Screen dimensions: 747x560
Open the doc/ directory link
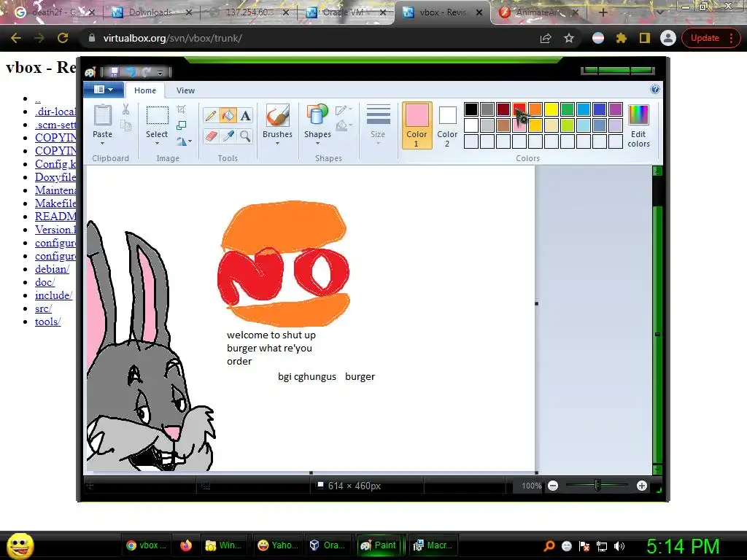[44, 282]
